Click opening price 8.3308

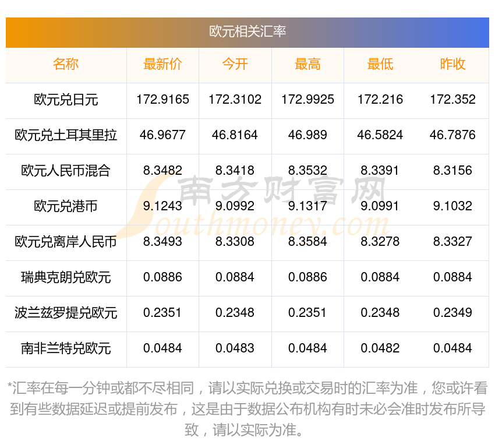pyautogui.click(x=235, y=242)
